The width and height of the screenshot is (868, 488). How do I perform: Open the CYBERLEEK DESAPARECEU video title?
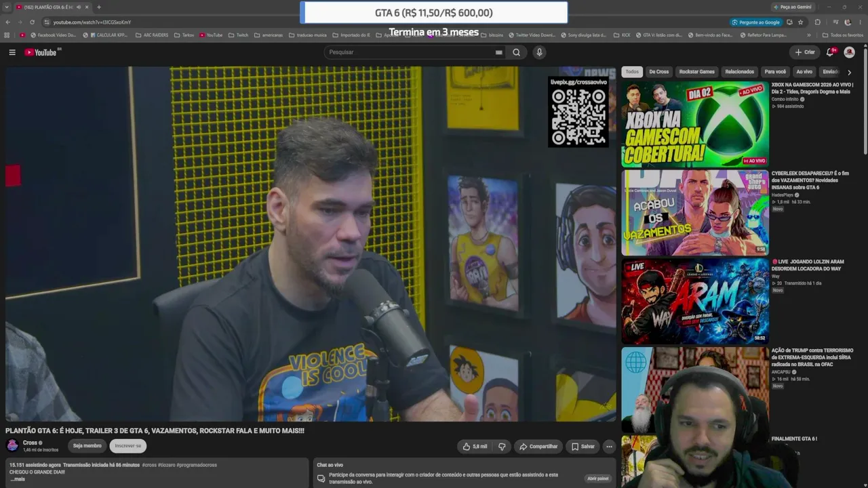tap(810, 180)
